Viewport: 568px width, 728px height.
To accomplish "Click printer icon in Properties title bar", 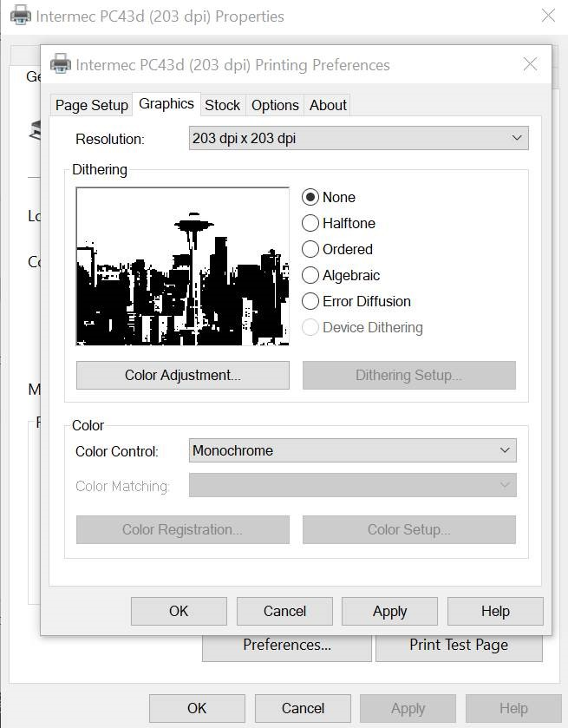I will pos(19,16).
